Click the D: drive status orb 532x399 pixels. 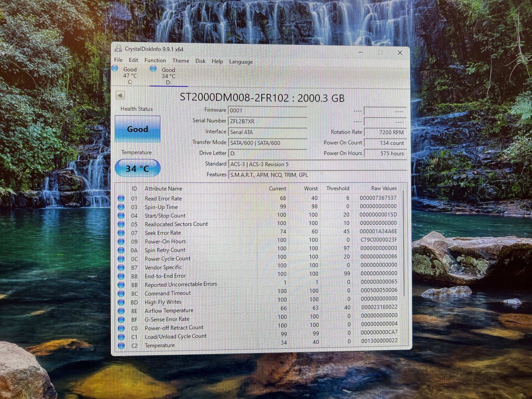click(153, 69)
